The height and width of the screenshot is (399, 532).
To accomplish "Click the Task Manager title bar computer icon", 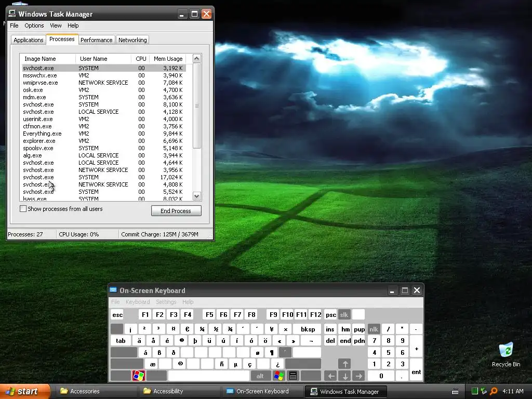I will (x=12, y=14).
